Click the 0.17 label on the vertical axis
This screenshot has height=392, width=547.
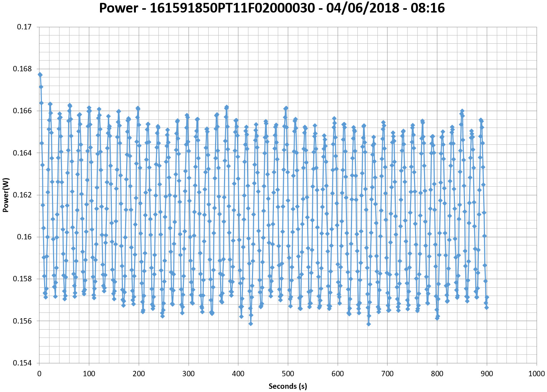[24, 27]
